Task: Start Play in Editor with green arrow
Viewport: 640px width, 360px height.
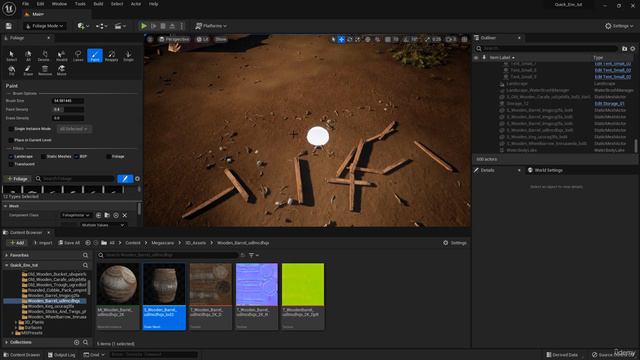Action: tap(144, 26)
